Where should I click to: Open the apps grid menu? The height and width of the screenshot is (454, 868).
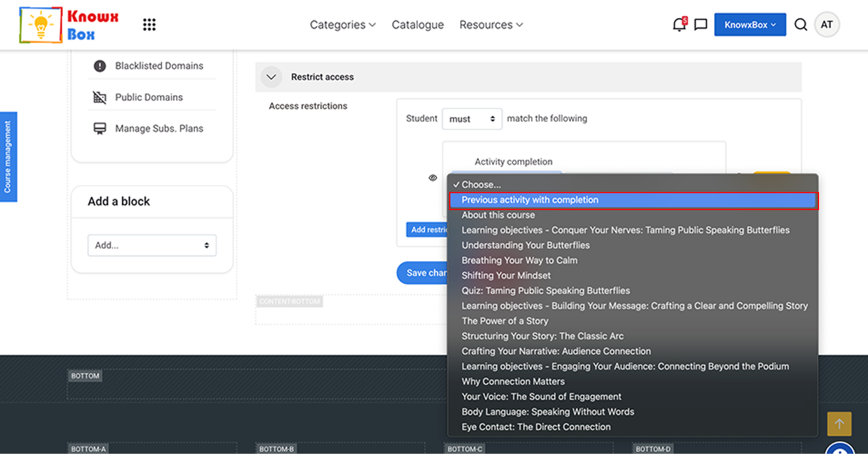(149, 24)
